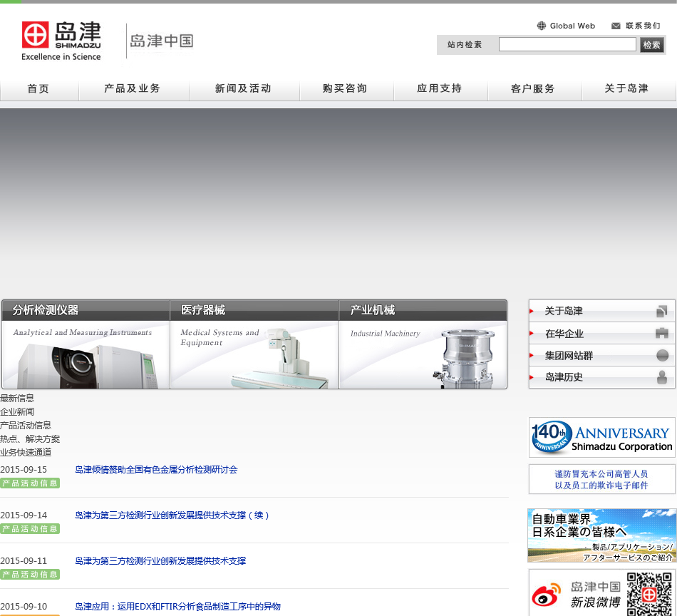Image resolution: width=677 pixels, height=616 pixels.
Task: Open the fraud email warning notice banner
Action: pos(602,480)
